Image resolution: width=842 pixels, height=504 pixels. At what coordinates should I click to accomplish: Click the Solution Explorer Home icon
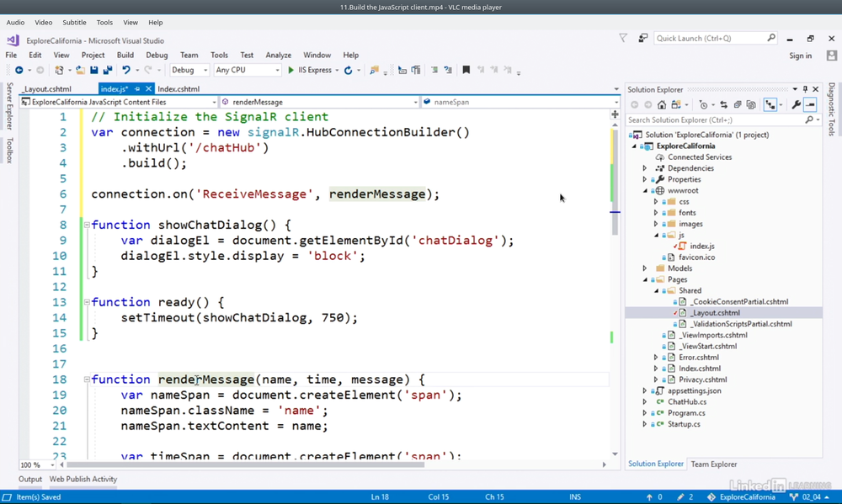[x=662, y=104]
